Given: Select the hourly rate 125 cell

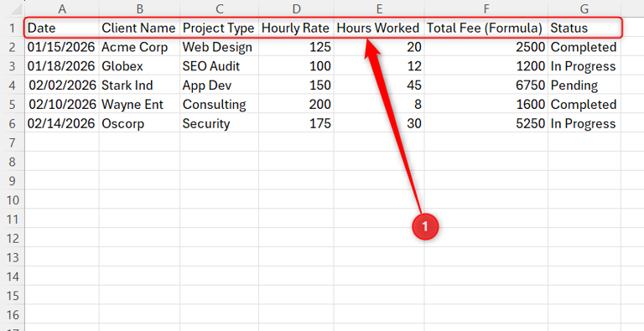Looking at the screenshot, I should (296, 47).
